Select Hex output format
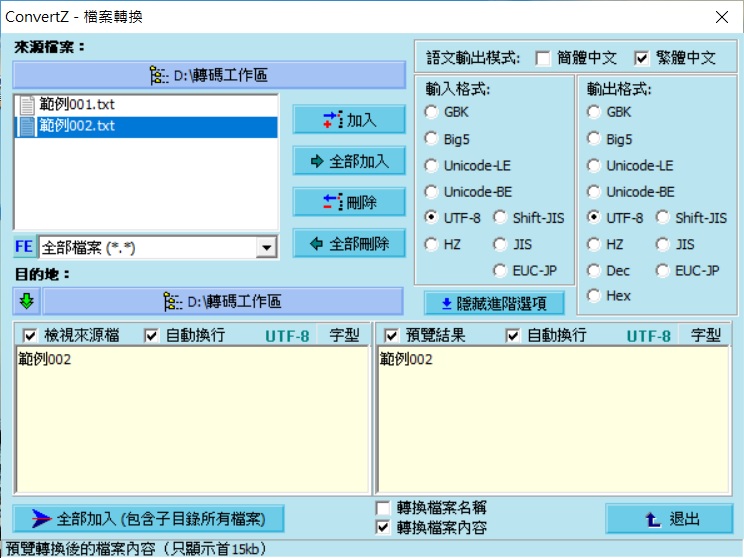 (594, 296)
